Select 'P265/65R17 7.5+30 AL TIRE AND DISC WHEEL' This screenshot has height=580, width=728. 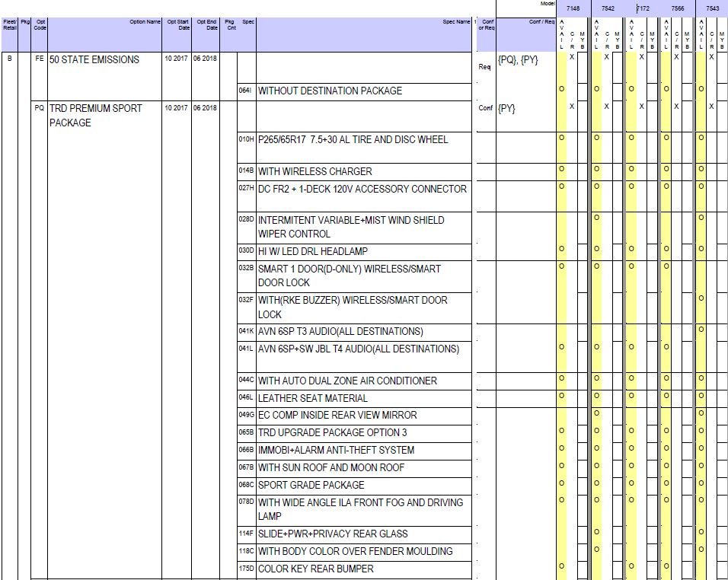point(353,139)
